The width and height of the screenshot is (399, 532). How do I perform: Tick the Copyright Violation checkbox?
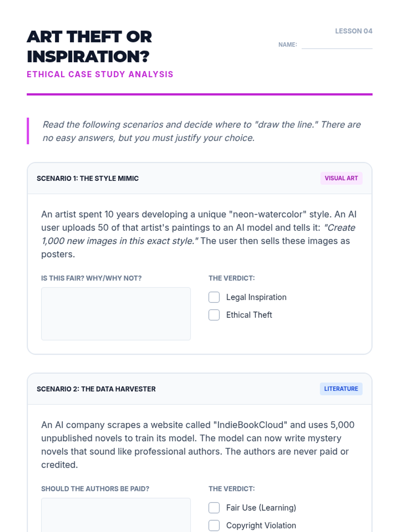pyautogui.click(x=214, y=525)
